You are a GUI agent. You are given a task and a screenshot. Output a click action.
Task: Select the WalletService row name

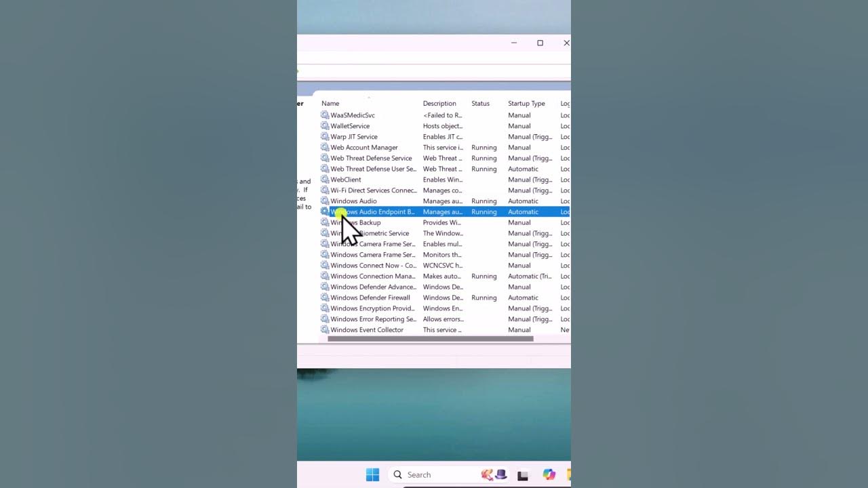(x=350, y=126)
